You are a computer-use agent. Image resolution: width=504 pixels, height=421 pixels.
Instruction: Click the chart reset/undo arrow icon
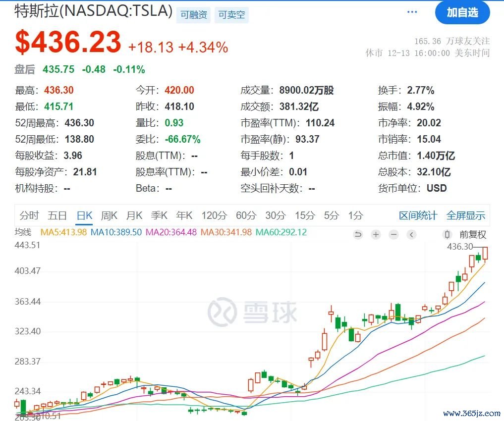[x=358, y=235]
